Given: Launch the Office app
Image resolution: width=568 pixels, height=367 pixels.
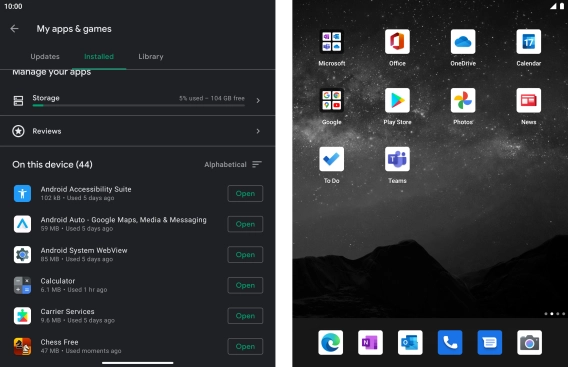Looking at the screenshot, I should (397, 42).
